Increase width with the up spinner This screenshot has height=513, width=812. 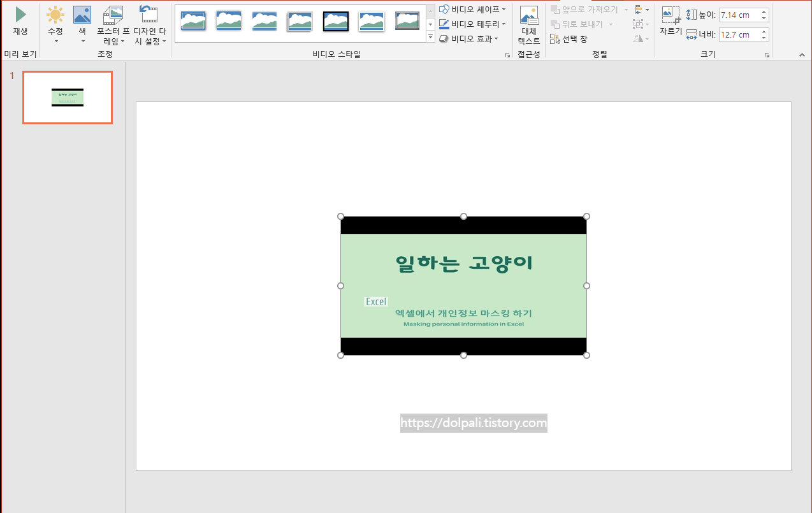pyautogui.click(x=764, y=31)
